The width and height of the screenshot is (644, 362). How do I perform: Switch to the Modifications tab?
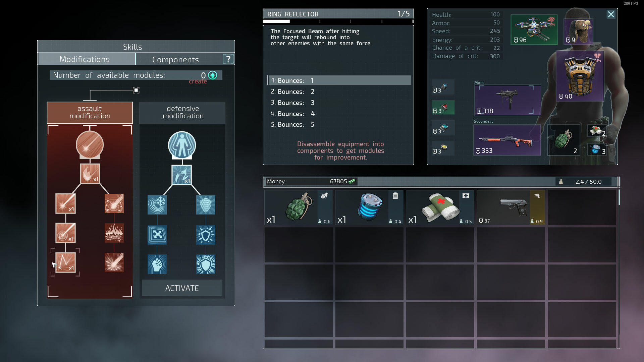pyautogui.click(x=85, y=59)
